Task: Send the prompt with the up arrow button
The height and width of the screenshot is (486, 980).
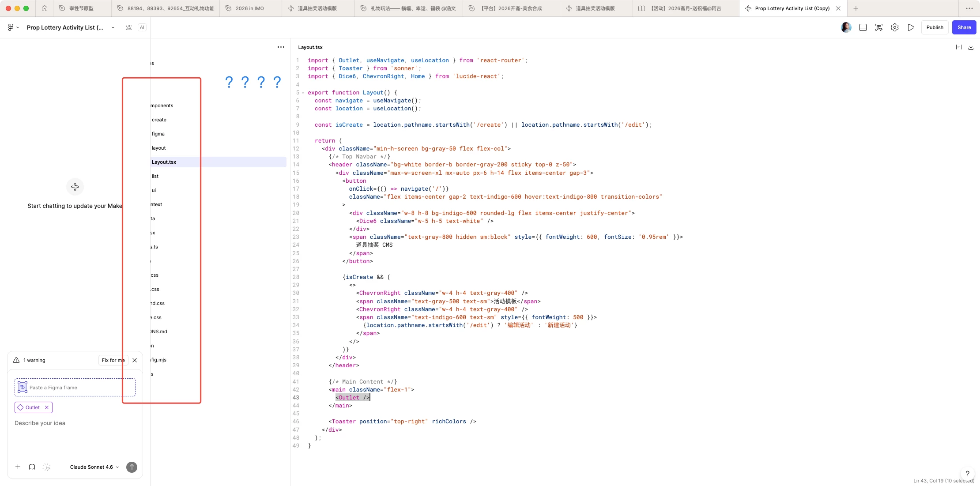Action: click(132, 467)
